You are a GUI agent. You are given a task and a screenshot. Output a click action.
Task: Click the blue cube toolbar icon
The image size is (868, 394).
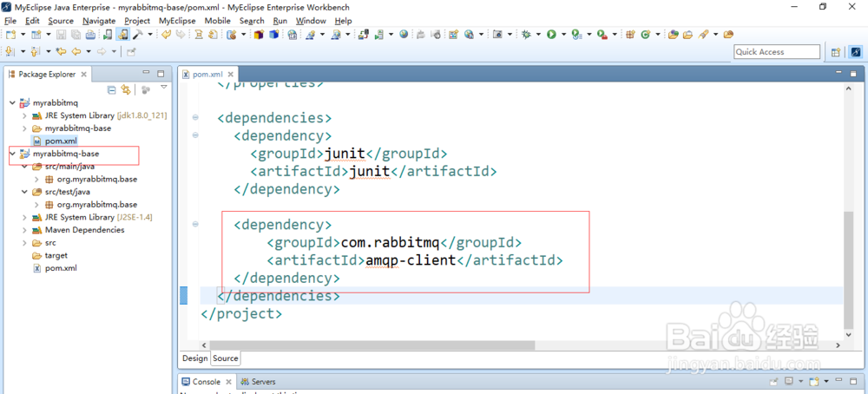coord(273,35)
